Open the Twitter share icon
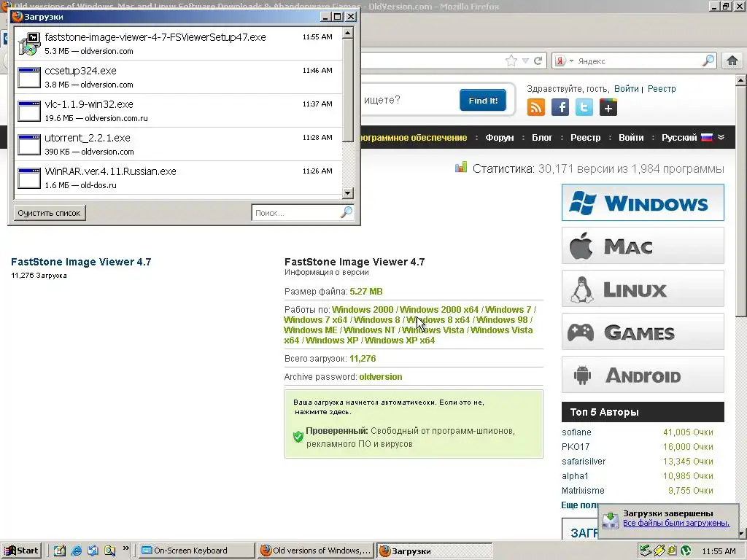This screenshot has width=747, height=560. click(x=584, y=107)
